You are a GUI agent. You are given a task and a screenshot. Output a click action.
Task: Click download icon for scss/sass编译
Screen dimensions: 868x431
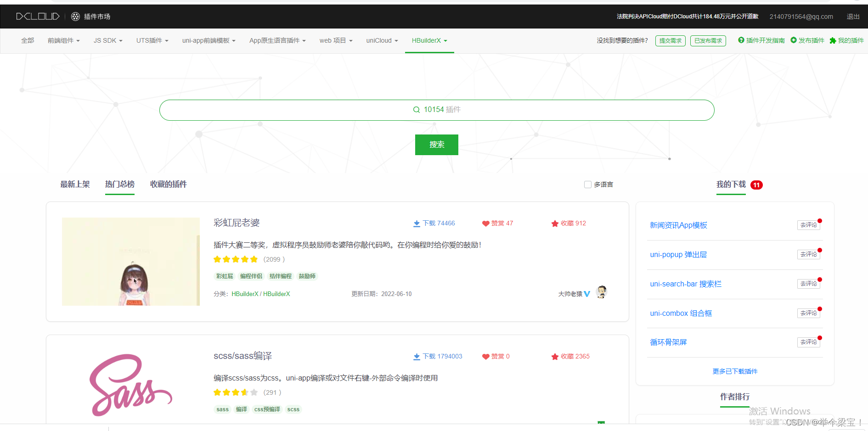tap(417, 357)
